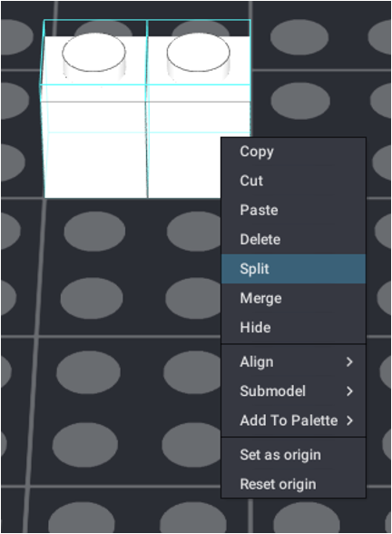Screen dimensions: 392x534
Task: Select Hide in the context menu
Action: pos(293,328)
